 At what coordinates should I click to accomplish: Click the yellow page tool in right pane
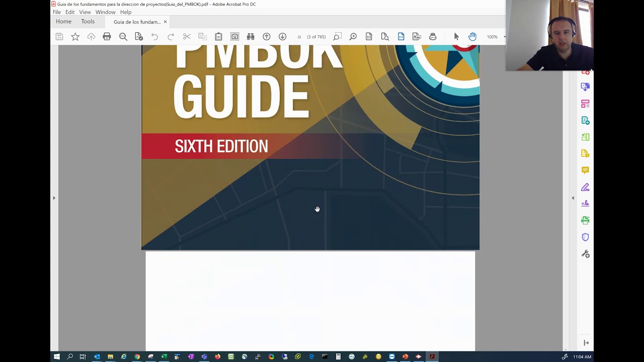point(585,153)
